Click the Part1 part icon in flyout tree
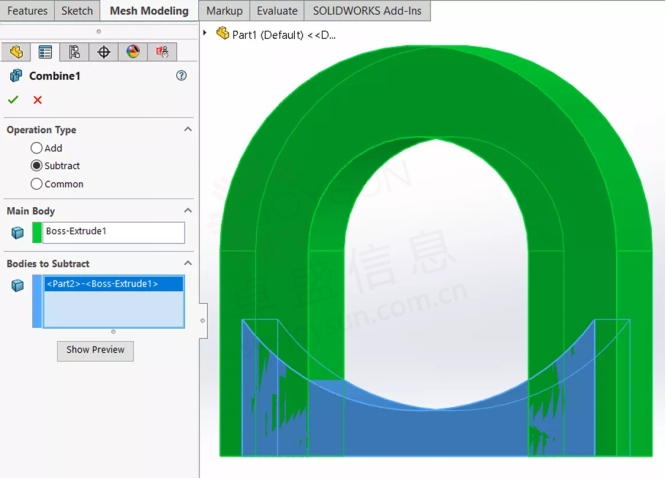The image size is (666, 479). coord(223,33)
